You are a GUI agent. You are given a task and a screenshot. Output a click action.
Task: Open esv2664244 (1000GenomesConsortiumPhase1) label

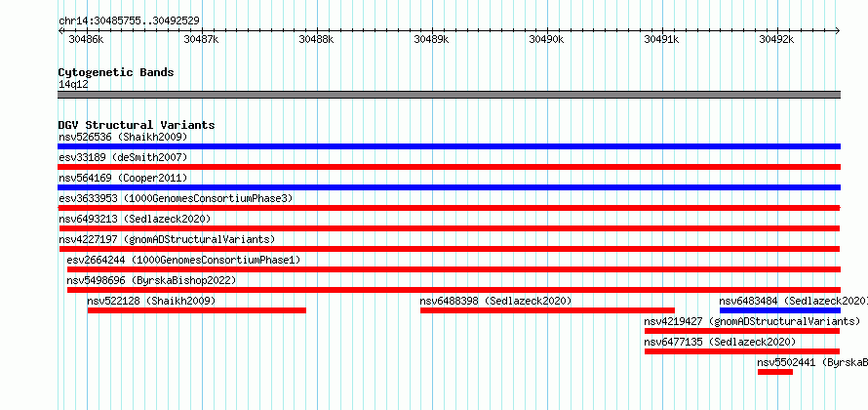pyautogui.click(x=183, y=260)
